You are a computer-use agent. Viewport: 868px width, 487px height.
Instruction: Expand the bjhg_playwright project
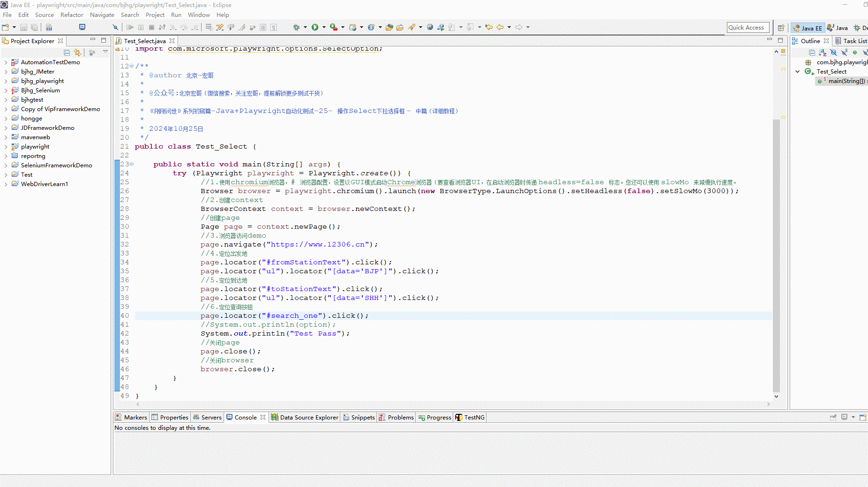6,81
